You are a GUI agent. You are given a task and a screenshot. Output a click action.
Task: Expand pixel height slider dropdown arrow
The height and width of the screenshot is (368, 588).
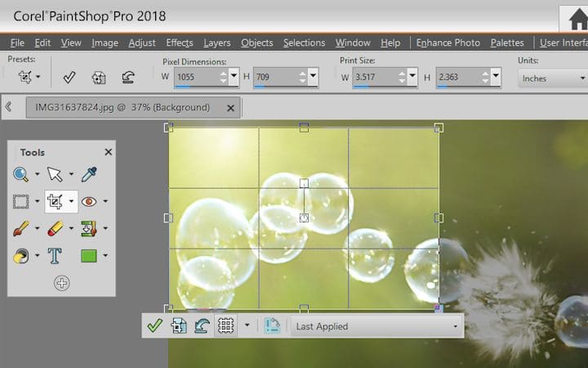click(313, 76)
